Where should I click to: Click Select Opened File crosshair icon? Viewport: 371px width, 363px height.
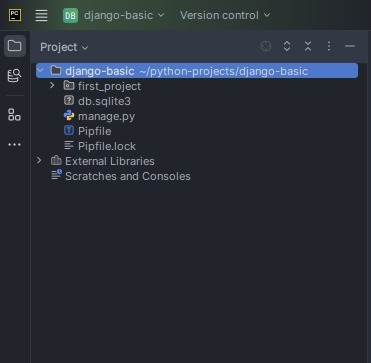click(x=266, y=46)
